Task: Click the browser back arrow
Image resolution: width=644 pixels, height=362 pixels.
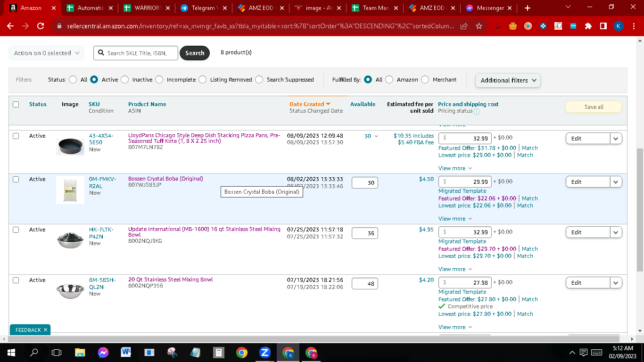Action: [10, 26]
